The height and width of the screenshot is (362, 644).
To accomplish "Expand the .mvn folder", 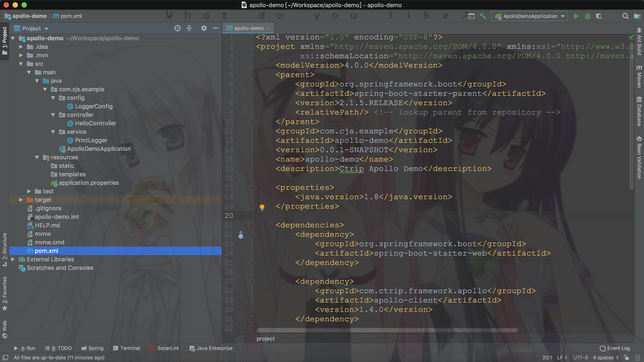I will [21, 55].
